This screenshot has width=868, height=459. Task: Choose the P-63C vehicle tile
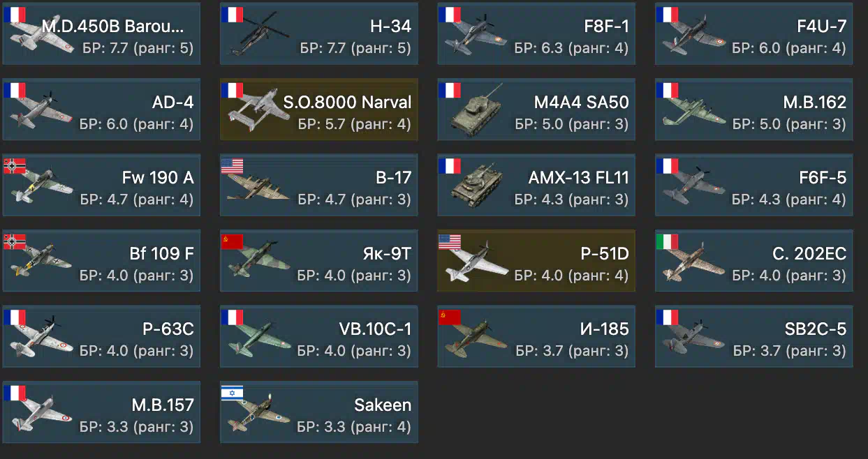click(x=101, y=336)
